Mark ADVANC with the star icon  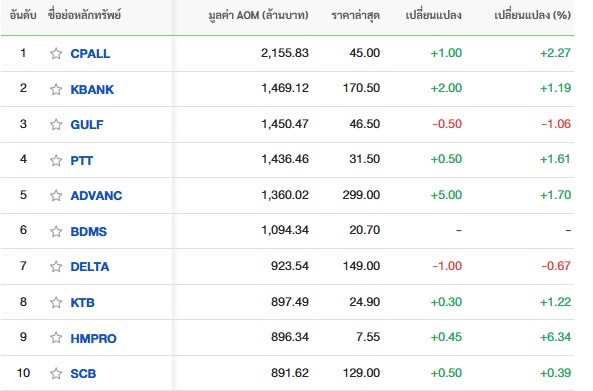(56, 196)
